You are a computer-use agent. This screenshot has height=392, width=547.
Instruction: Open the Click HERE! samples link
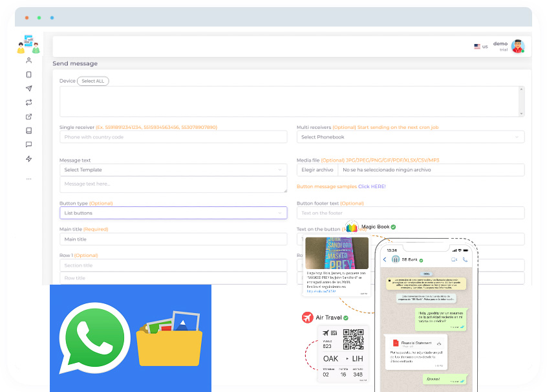372,186
